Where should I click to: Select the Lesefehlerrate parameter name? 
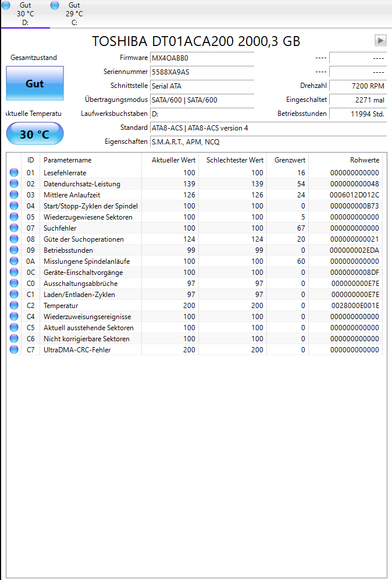(65, 173)
